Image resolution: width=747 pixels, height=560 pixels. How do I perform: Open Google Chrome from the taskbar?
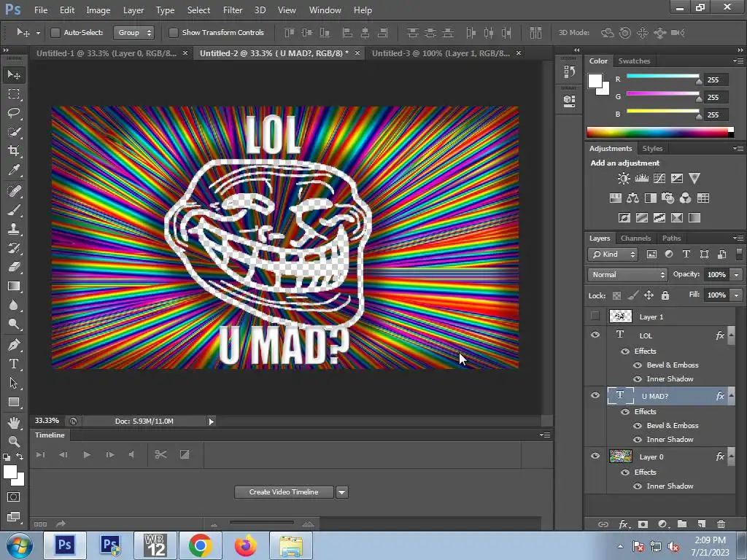pos(200,545)
